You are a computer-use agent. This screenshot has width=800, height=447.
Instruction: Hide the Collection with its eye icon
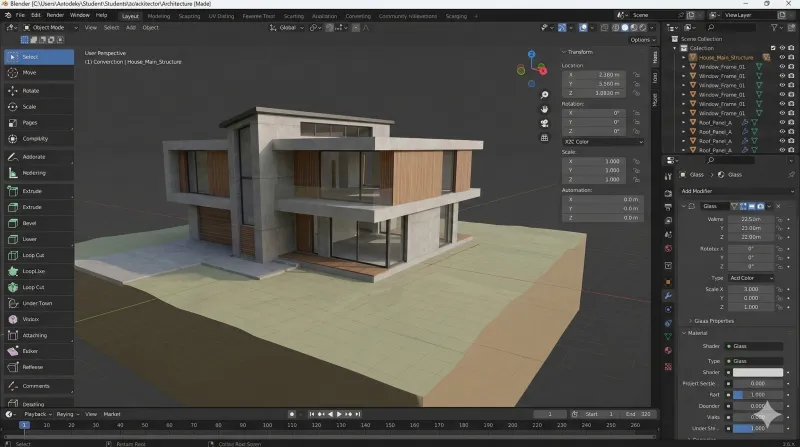(782, 48)
